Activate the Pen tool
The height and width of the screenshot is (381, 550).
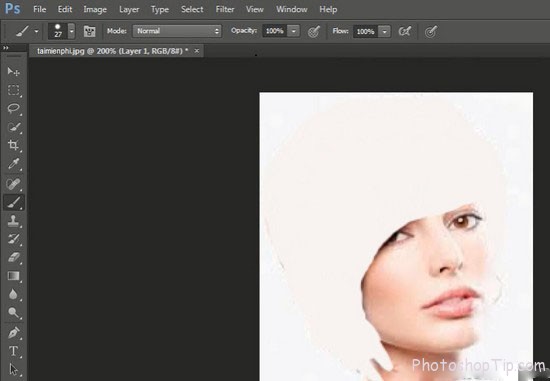[14, 333]
